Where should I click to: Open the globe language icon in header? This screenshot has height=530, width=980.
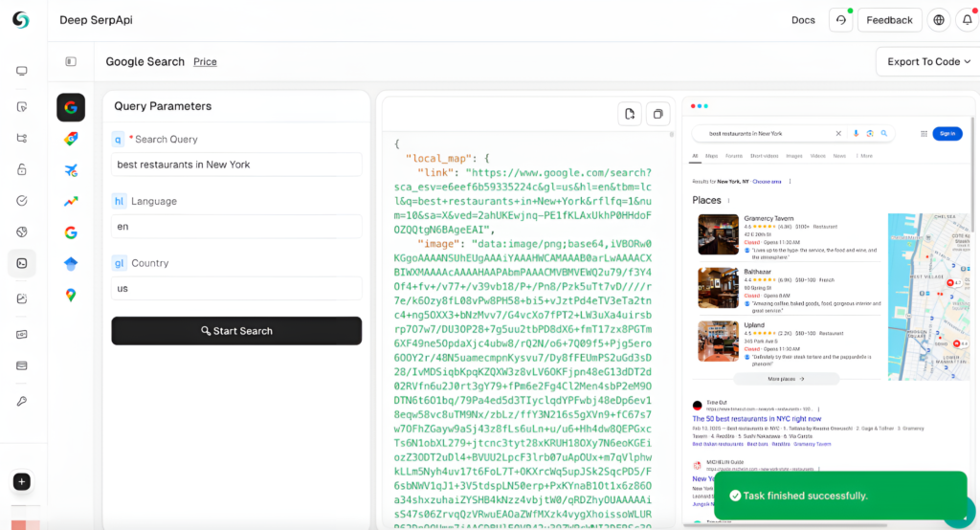click(x=939, y=20)
